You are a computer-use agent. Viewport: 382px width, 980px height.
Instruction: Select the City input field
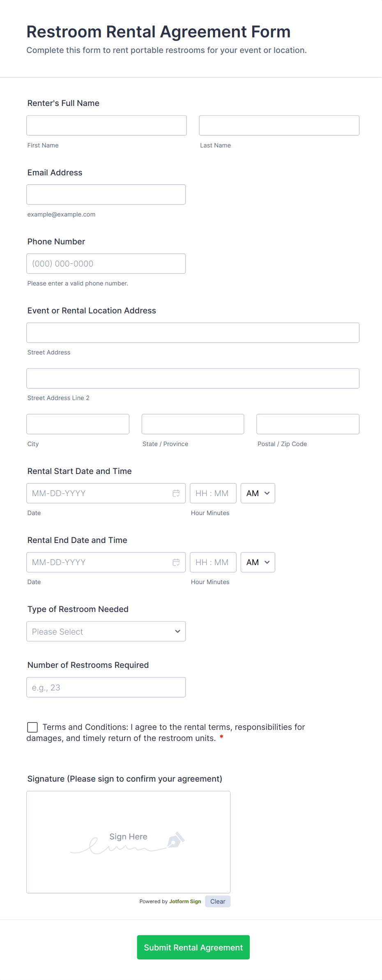coord(78,424)
